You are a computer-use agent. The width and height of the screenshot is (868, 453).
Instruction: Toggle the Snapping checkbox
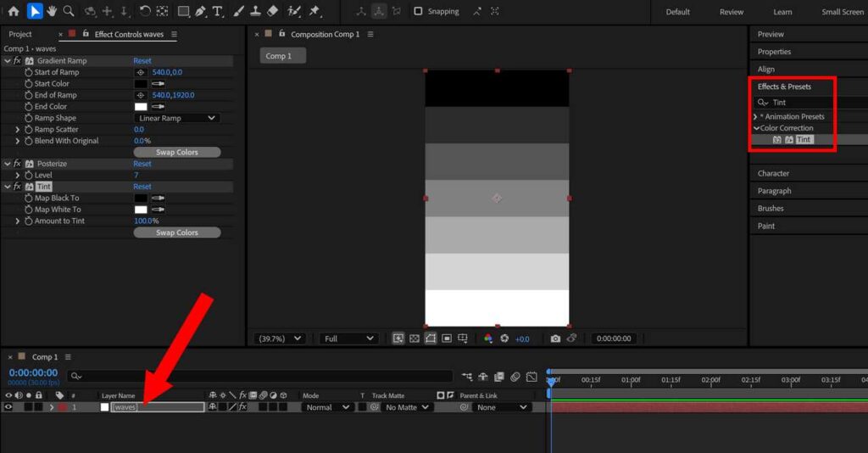pos(418,11)
